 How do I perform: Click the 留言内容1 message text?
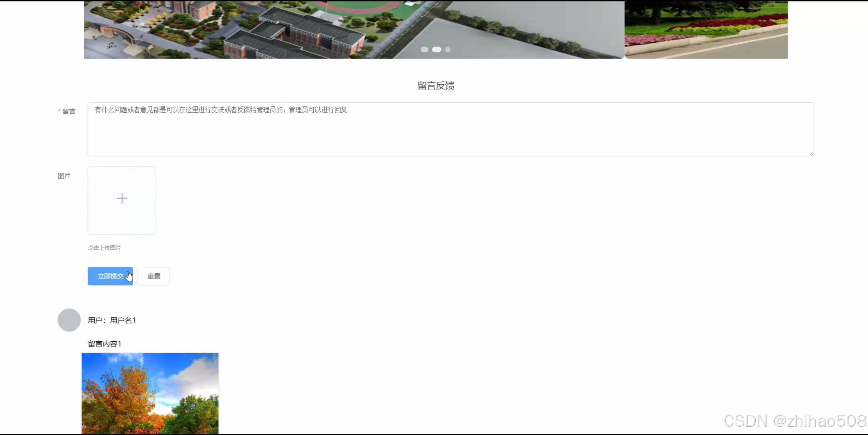[104, 344]
